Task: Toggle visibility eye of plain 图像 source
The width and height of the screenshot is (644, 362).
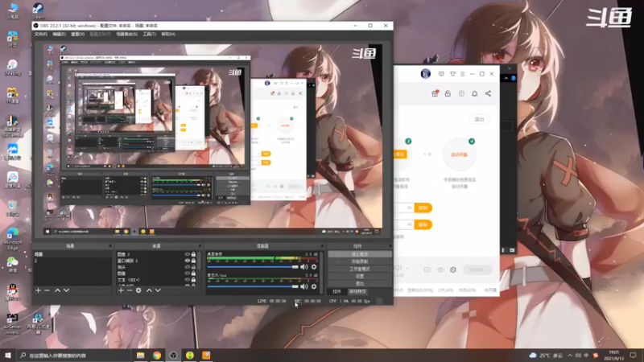Action: [188, 274]
